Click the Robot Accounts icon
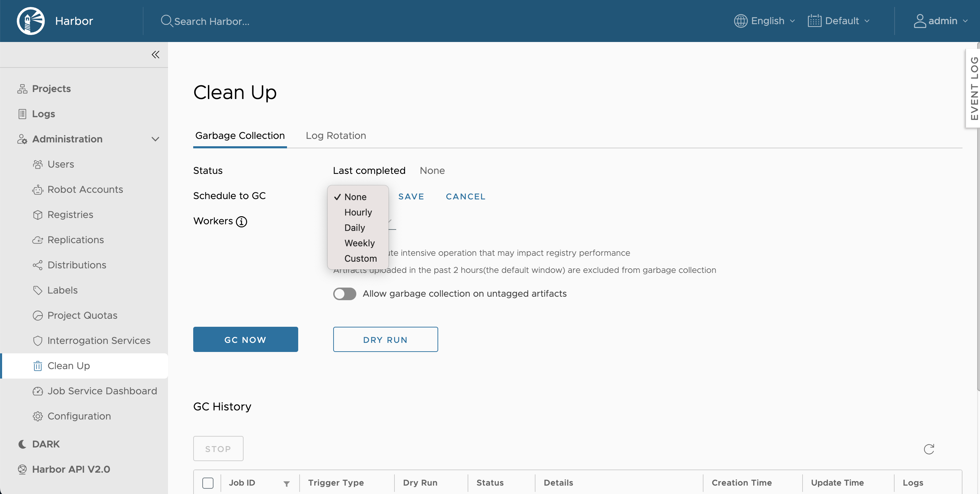Screen dimensions: 980x494 tap(37, 189)
